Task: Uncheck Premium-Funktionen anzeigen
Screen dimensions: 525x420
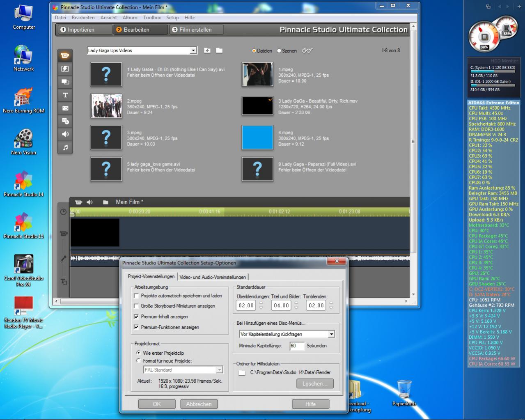Action: pyautogui.click(x=137, y=327)
